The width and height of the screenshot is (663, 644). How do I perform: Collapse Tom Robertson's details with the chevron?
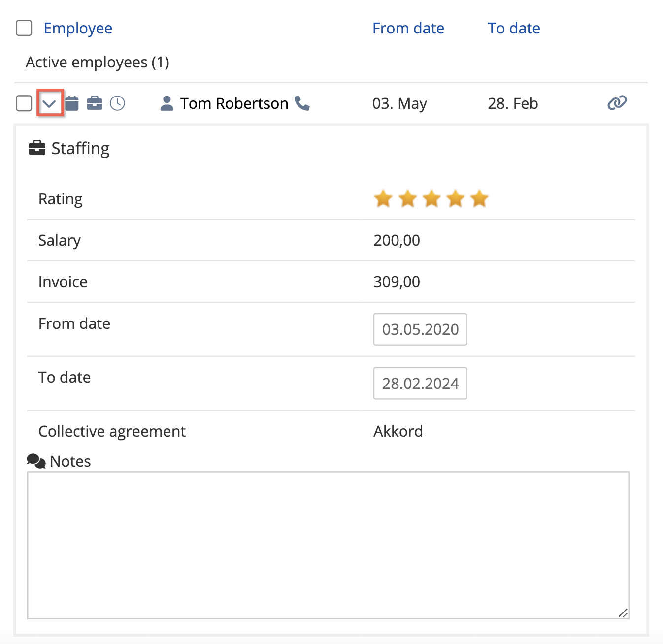coord(50,103)
